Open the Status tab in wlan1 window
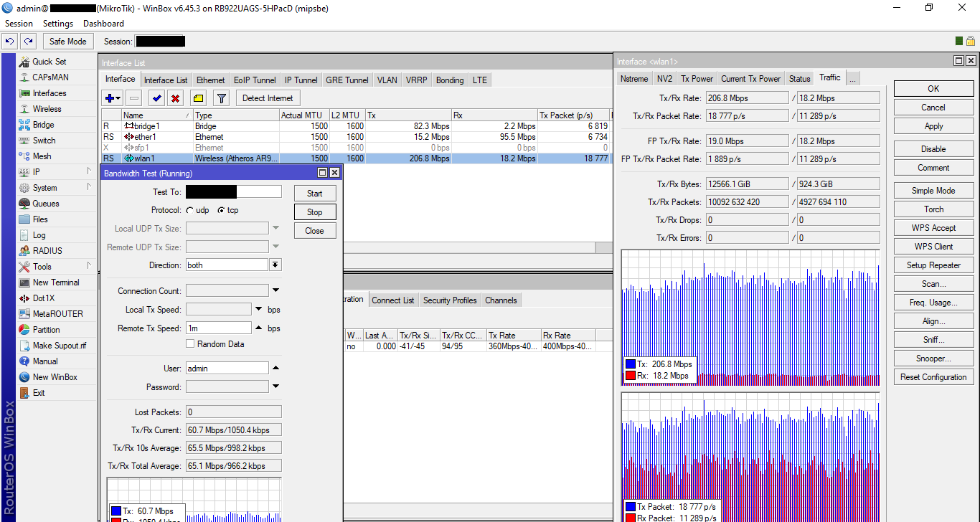The height and width of the screenshot is (522, 980). [x=800, y=79]
